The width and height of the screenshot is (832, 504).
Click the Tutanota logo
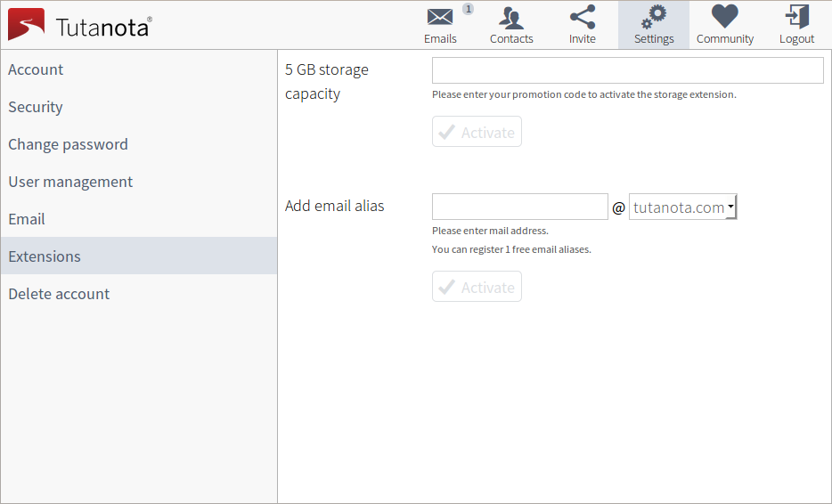click(79, 25)
